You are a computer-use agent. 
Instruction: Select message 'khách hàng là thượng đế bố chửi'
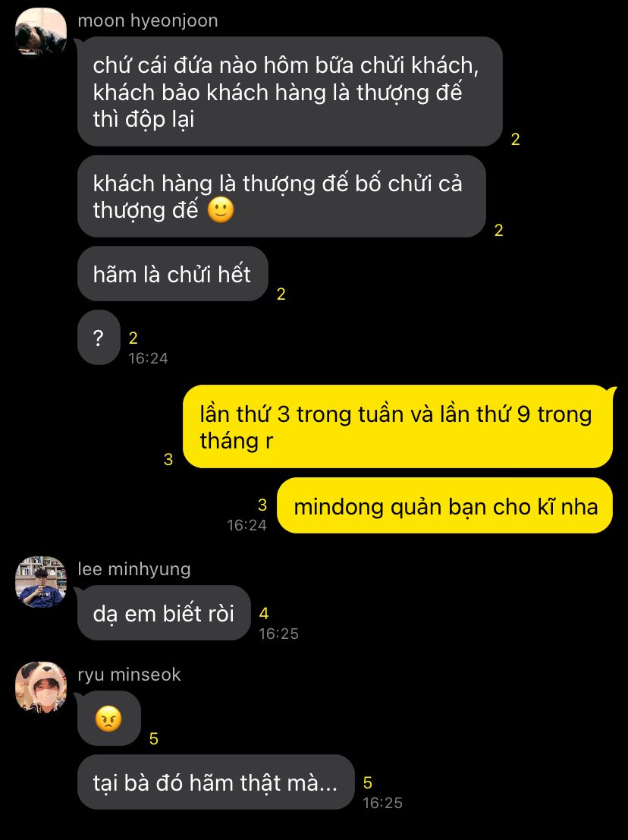[281, 196]
